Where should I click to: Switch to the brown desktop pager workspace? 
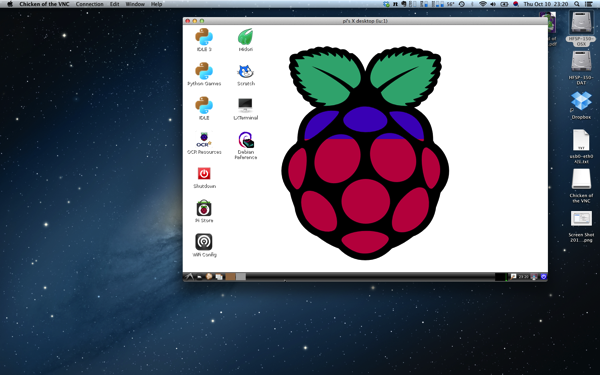click(x=230, y=277)
